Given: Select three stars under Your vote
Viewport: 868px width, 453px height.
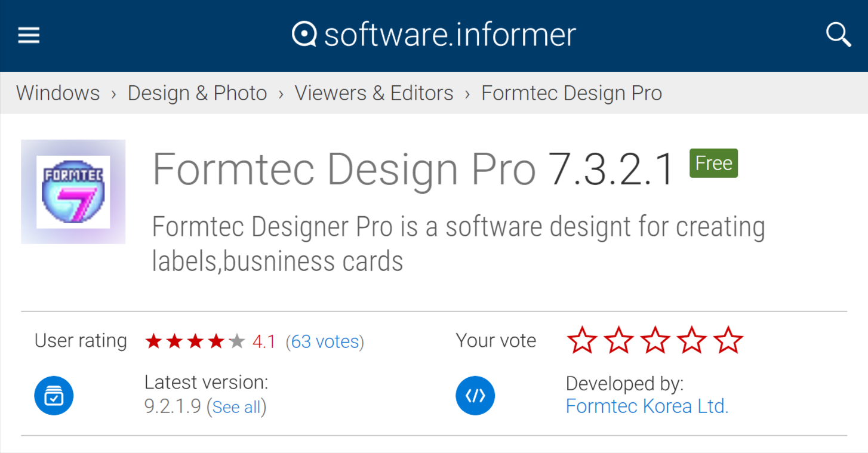Looking at the screenshot, I should 654,340.
